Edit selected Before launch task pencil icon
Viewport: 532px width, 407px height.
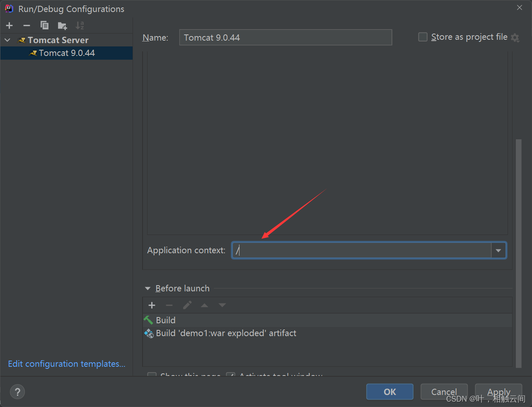point(187,305)
